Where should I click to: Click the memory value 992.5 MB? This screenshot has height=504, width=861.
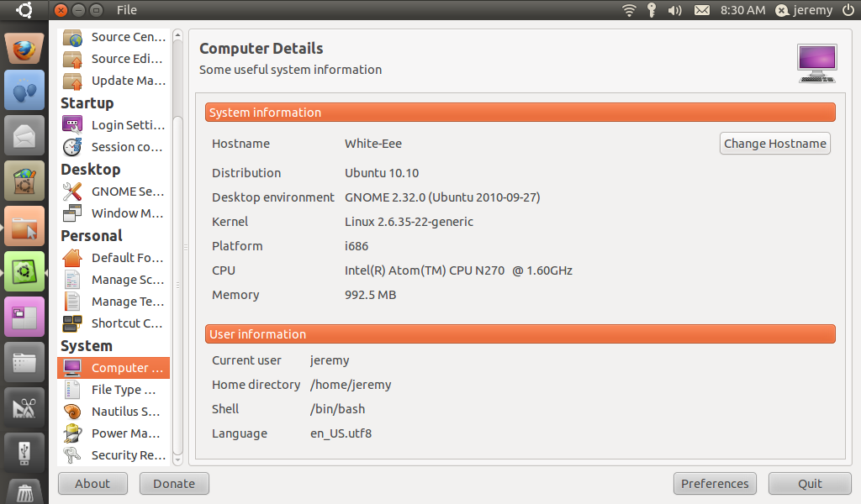coord(371,295)
